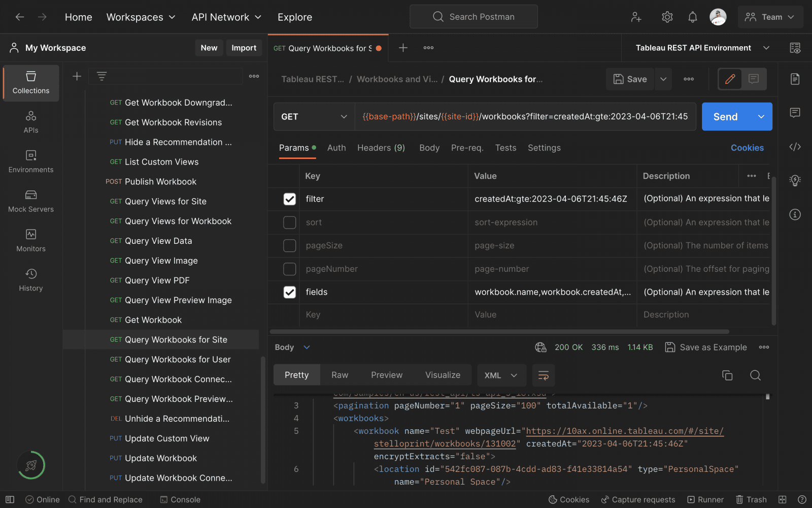Image resolution: width=812 pixels, height=508 pixels.
Task: Open the Mock Servers sidebar panel
Action: point(31,201)
